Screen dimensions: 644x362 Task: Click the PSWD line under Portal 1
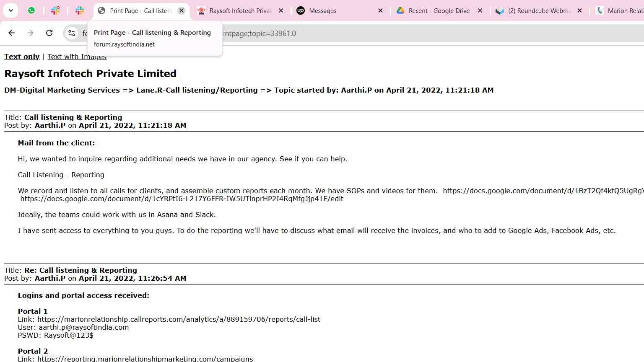point(55,335)
